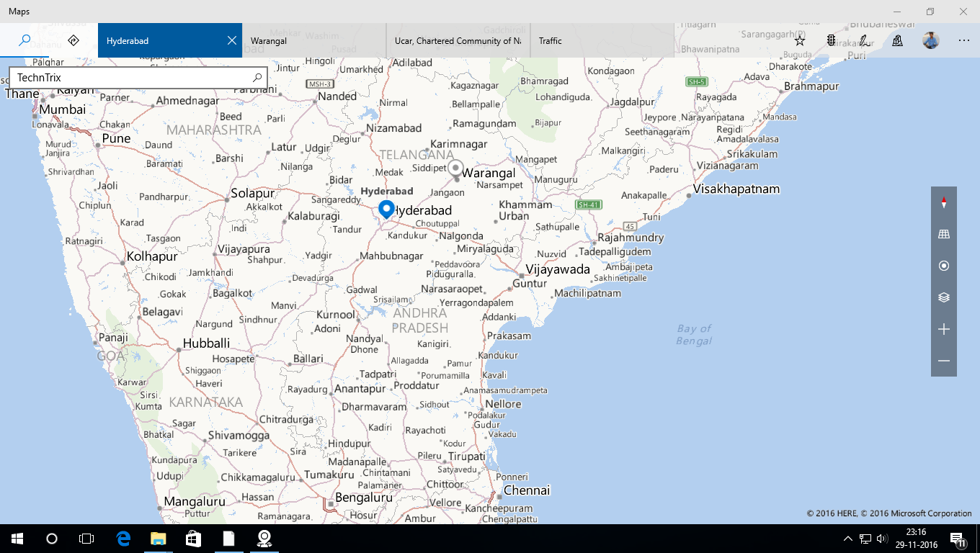
Task: Click the Kurnool city label
Action: tap(336, 315)
